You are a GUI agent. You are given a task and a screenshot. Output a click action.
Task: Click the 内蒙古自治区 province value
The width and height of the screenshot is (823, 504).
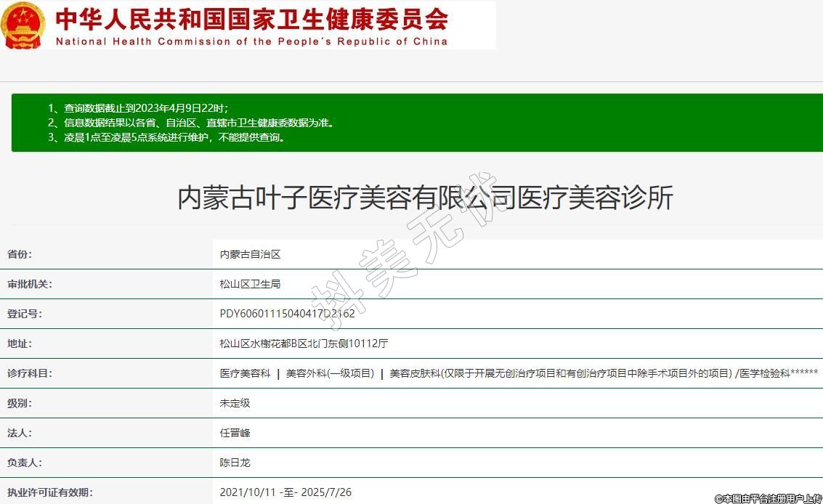[x=250, y=254]
